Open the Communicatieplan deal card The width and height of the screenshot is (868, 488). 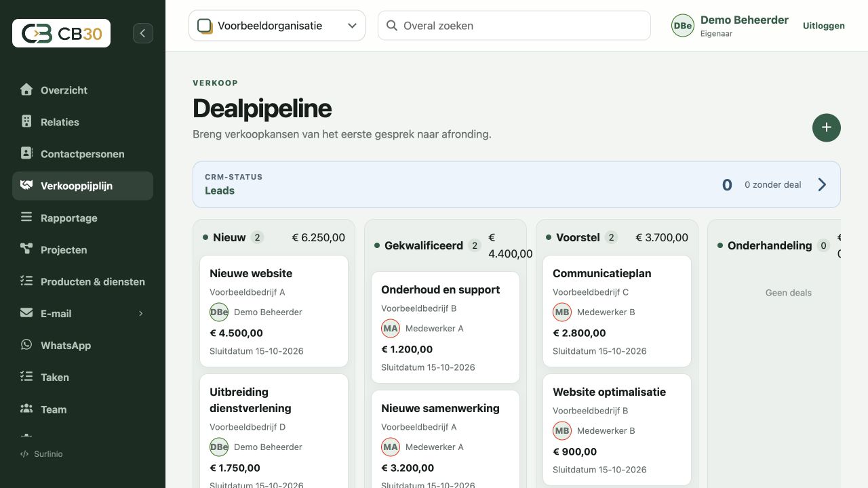point(617,311)
